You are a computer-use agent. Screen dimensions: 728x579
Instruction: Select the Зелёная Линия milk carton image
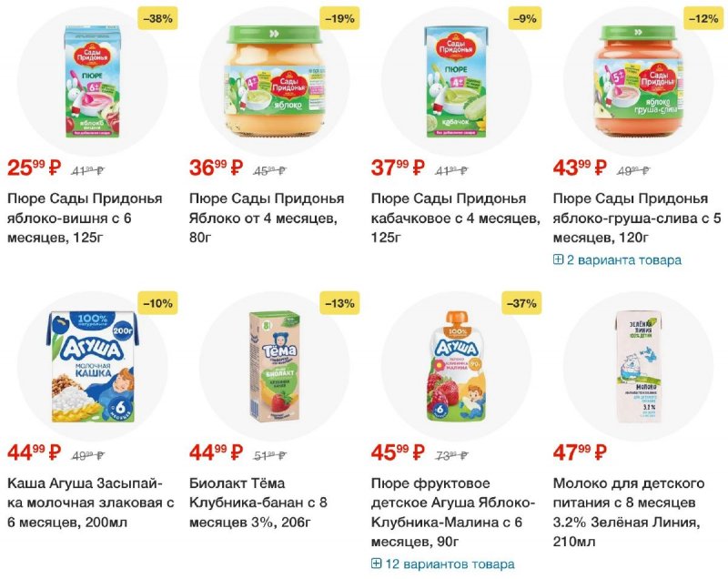(638, 367)
